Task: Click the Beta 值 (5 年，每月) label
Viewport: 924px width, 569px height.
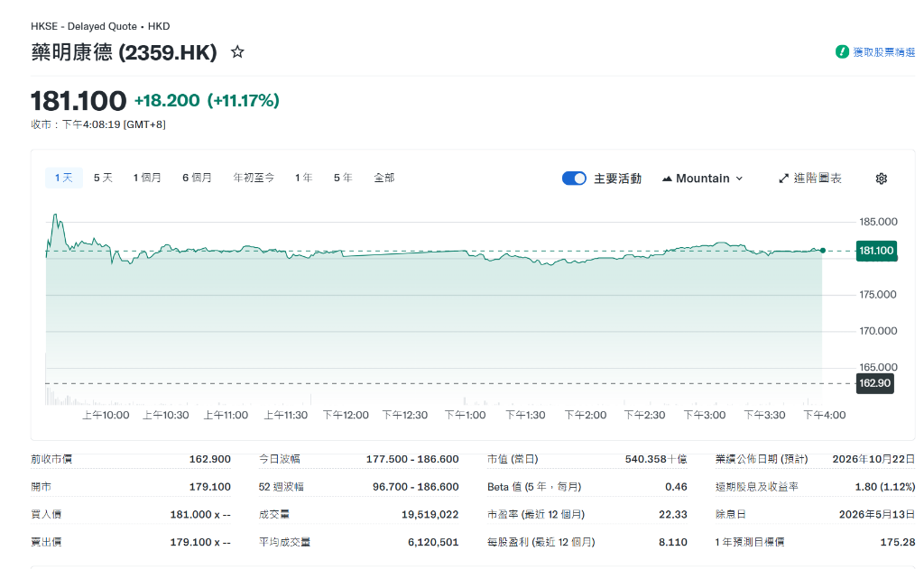Action: pyautogui.click(x=534, y=487)
